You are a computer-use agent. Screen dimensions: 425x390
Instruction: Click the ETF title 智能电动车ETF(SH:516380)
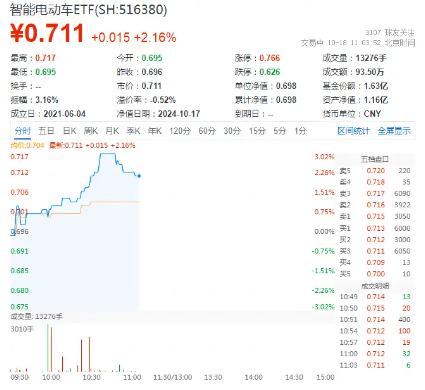click(88, 9)
